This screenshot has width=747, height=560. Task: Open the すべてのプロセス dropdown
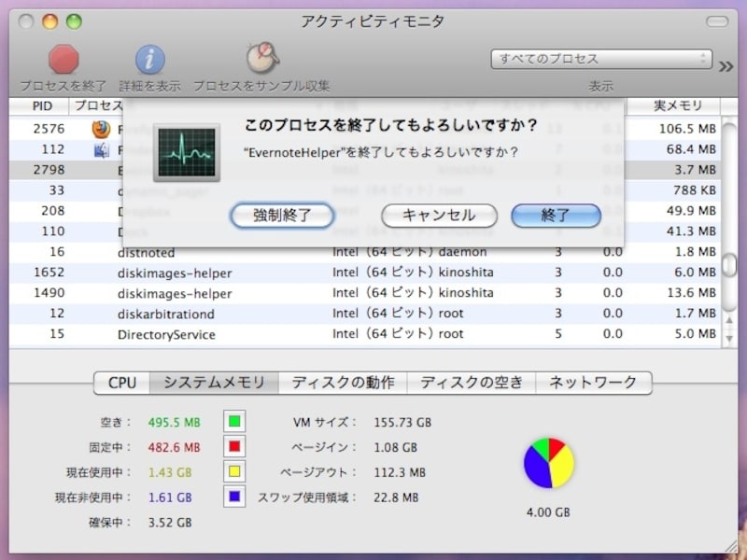(600, 59)
